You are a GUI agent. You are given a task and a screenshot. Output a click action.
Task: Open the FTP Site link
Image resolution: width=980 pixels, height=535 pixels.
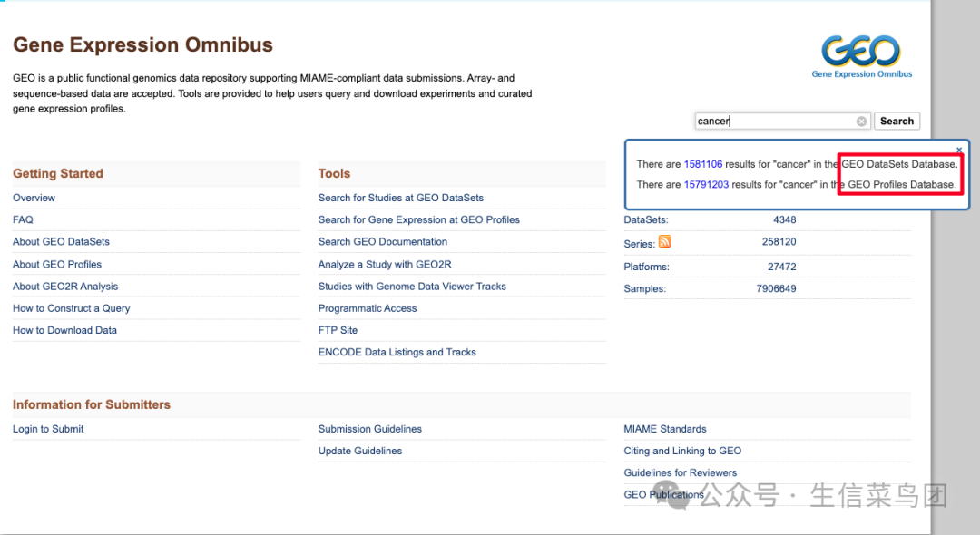coord(338,330)
